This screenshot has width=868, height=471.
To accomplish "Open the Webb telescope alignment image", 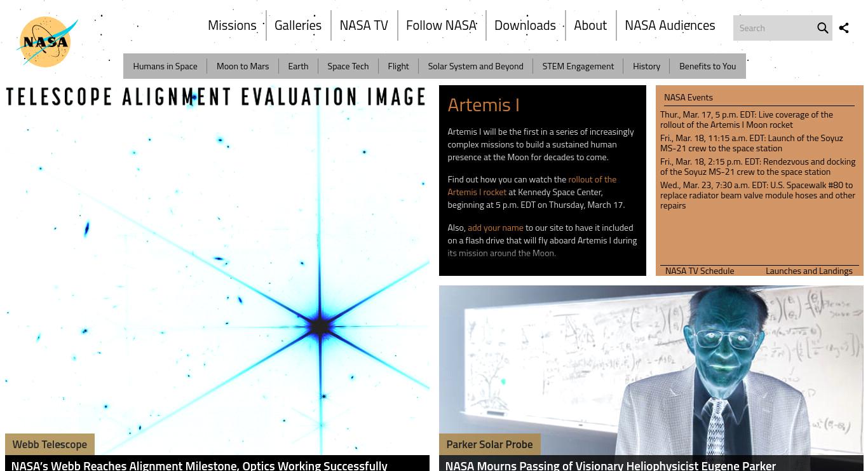I will click(x=217, y=270).
